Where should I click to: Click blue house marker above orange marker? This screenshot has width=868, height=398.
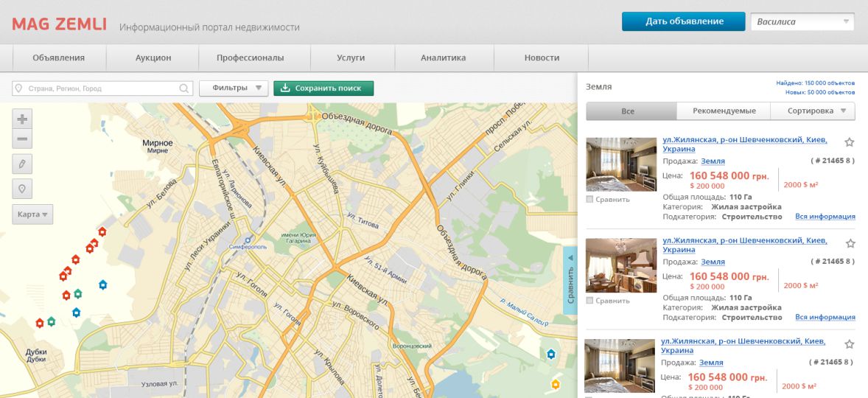[x=551, y=355]
